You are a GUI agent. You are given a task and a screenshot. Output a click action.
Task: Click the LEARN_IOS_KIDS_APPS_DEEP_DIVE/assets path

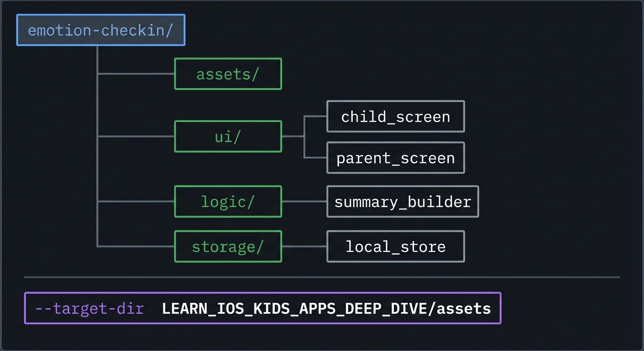click(326, 308)
